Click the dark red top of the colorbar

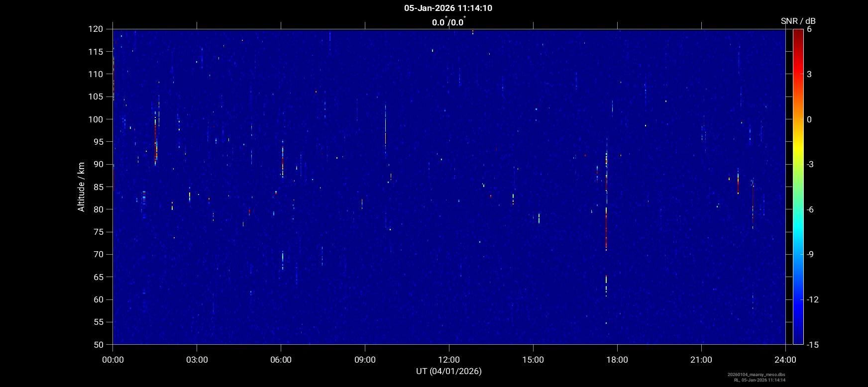tap(798, 33)
